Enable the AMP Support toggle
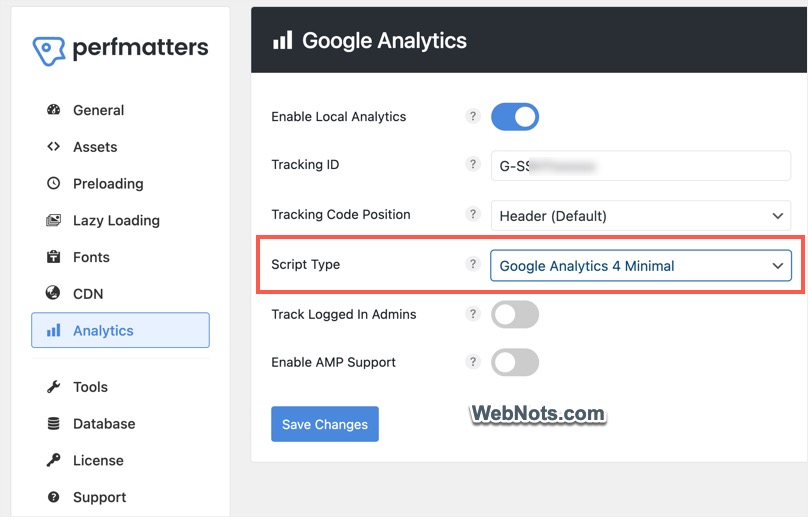 [515, 362]
